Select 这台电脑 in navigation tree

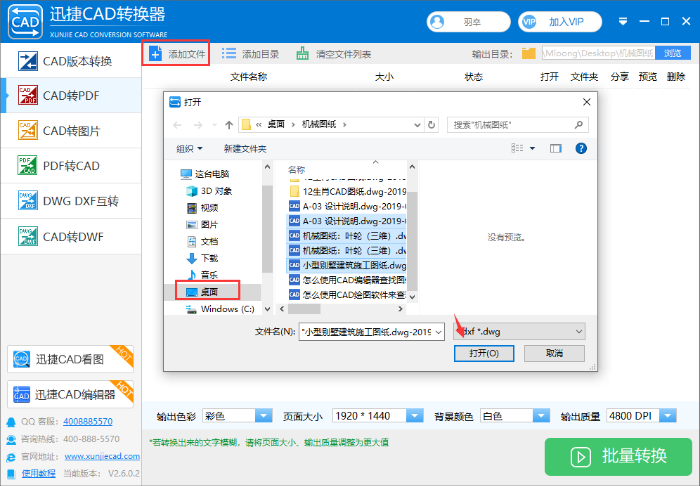tap(205, 174)
